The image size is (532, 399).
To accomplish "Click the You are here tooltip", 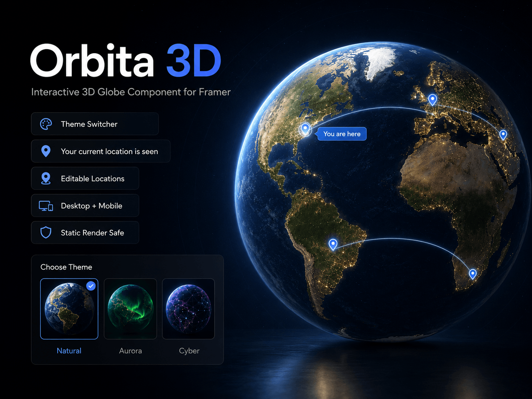I will point(342,134).
